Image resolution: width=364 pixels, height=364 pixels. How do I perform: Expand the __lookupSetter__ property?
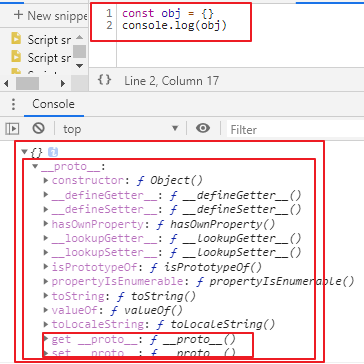(46, 252)
